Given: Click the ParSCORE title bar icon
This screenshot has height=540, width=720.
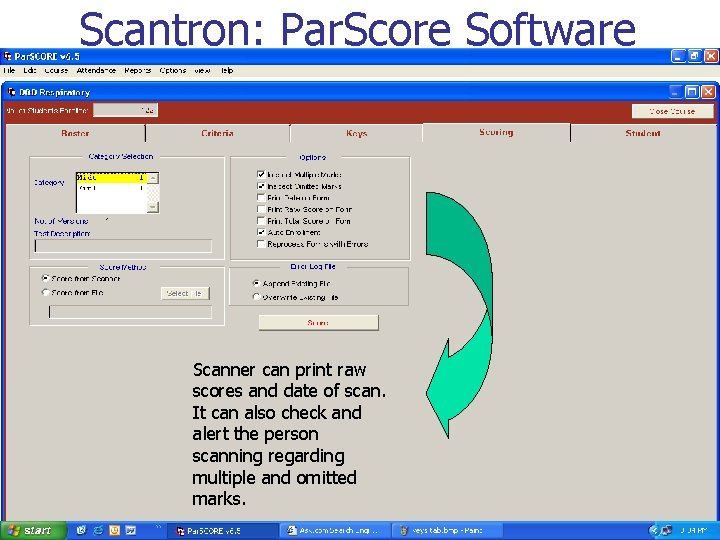Looking at the screenshot, I should tap(7, 56).
